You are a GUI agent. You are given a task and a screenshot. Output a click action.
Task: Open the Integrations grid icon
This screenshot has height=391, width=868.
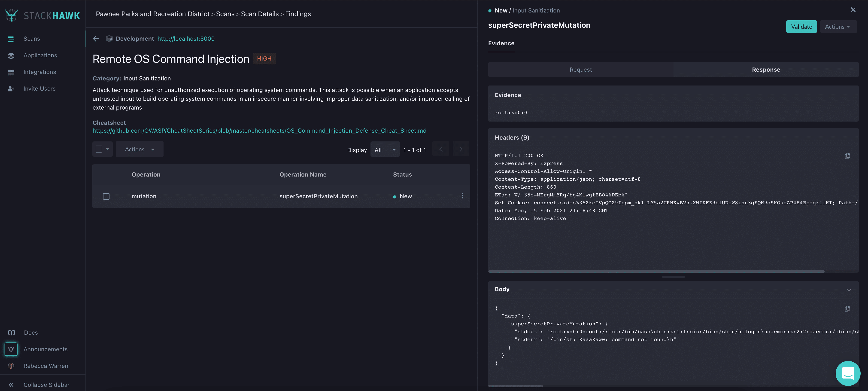tap(11, 72)
